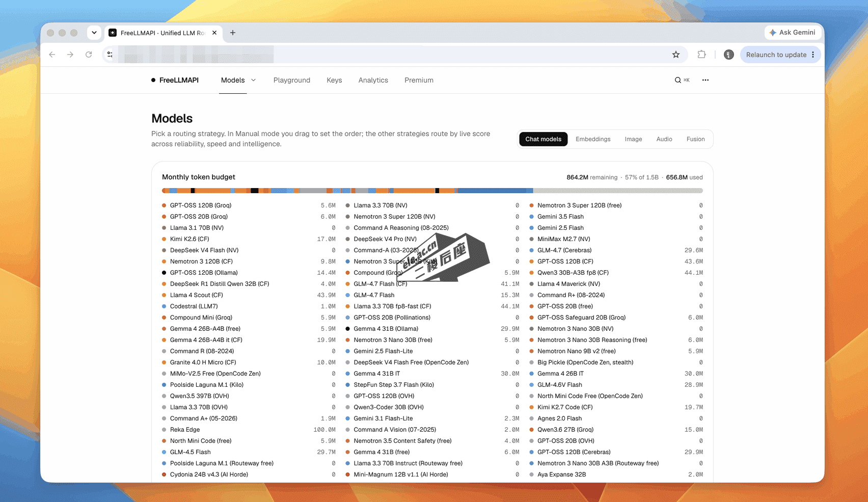Click the Ask Gemini button

[x=792, y=32]
